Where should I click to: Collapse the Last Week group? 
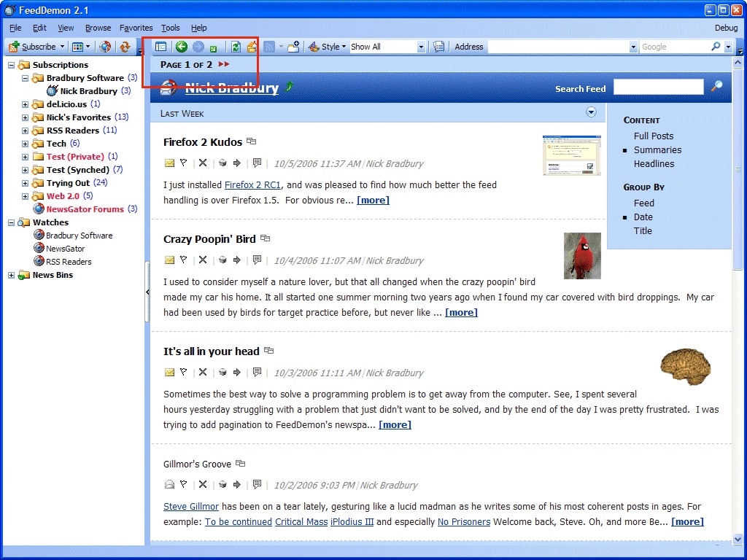591,112
